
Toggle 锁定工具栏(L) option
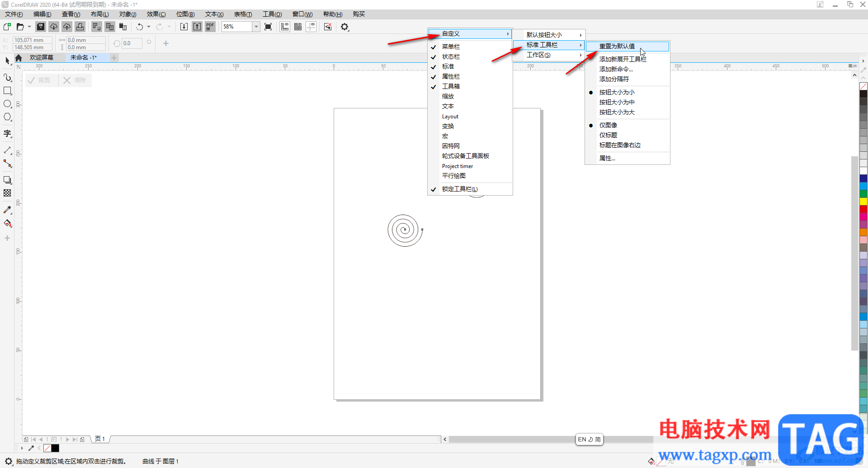point(470,189)
